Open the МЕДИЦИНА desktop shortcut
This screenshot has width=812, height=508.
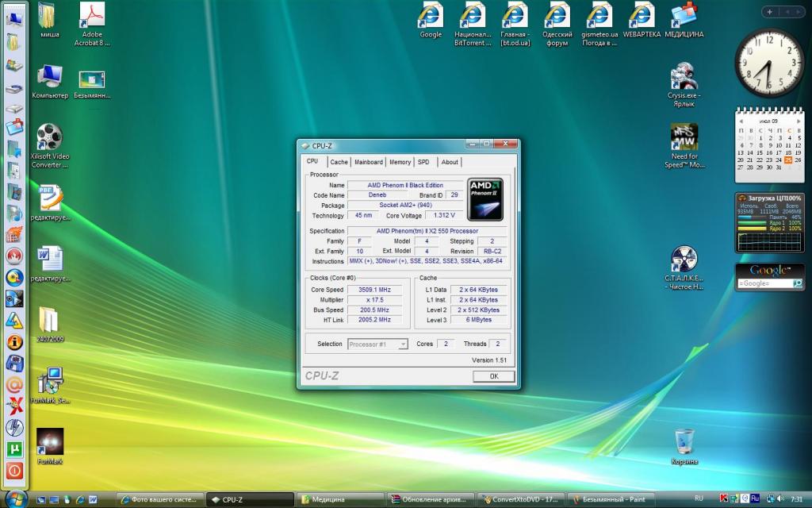684,20
